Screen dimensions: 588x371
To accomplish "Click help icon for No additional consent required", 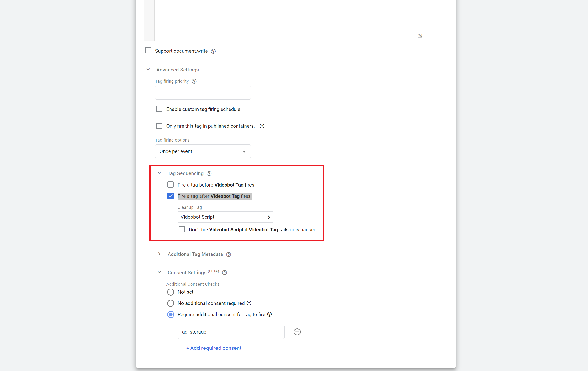I will click(249, 303).
